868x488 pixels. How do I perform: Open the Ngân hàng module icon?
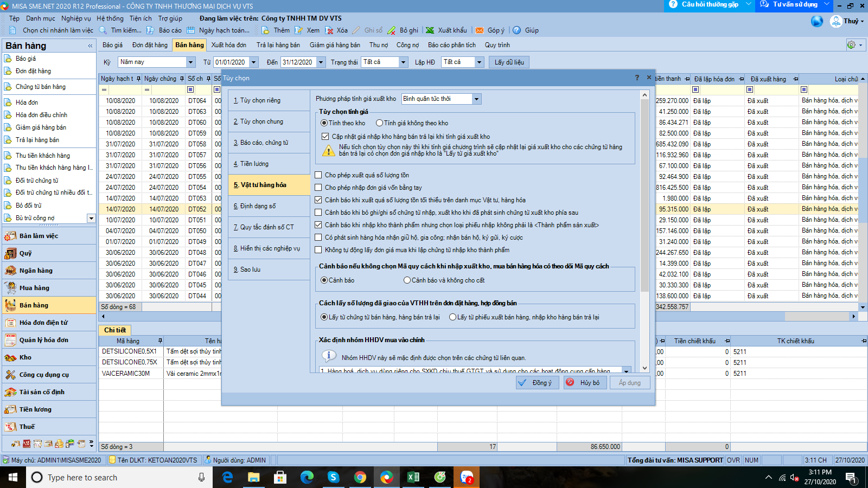[x=10, y=271]
